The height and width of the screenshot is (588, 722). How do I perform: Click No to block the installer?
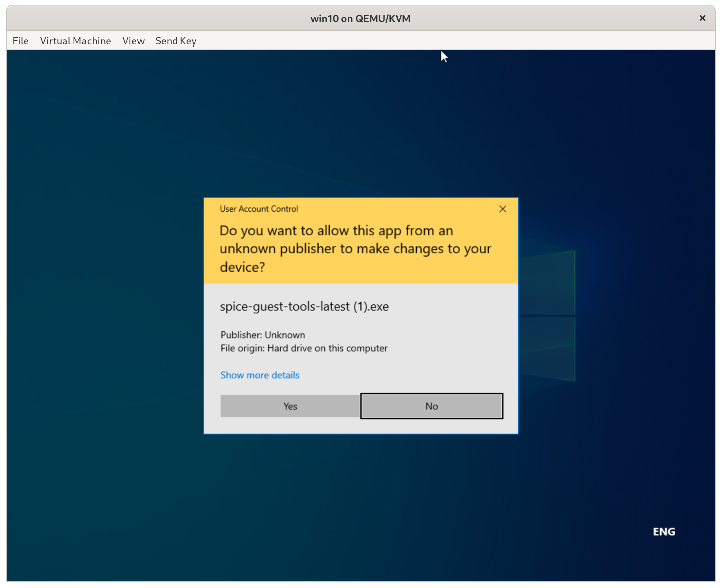tap(432, 406)
